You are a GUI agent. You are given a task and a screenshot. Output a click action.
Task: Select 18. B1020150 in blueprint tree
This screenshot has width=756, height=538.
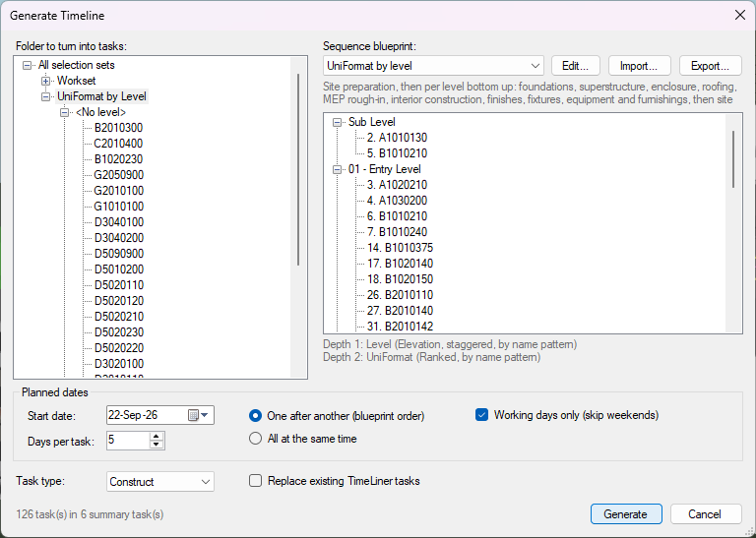(400, 279)
